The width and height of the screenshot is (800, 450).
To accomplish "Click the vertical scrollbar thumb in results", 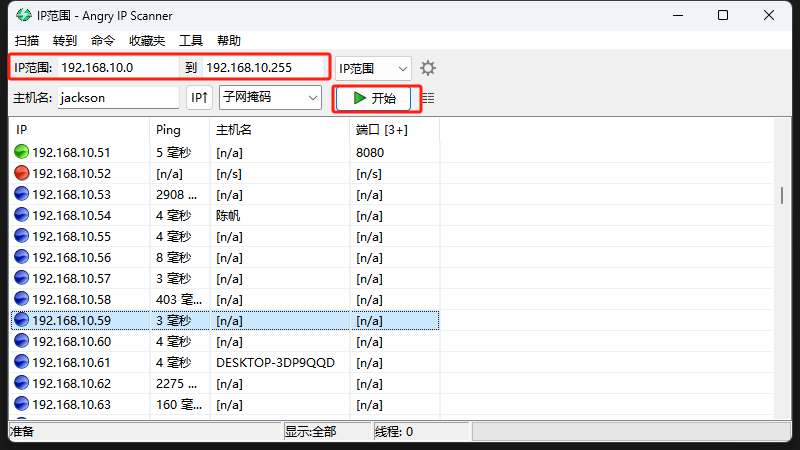I will [x=781, y=195].
